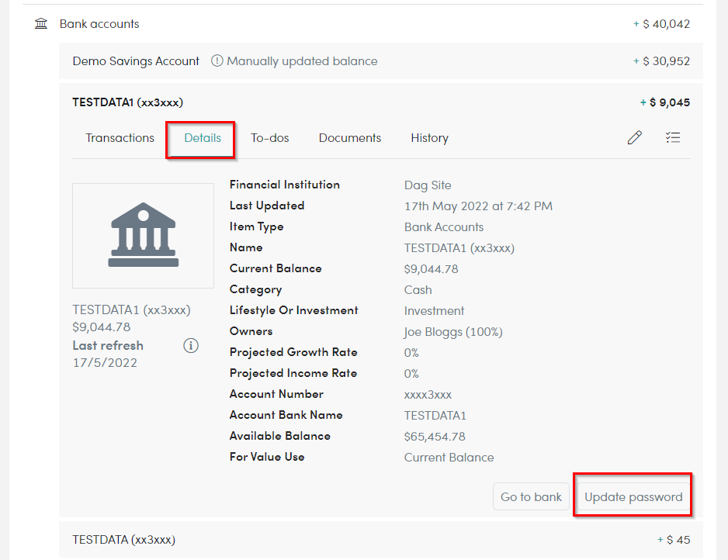Image resolution: width=728 pixels, height=560 pixels.
Task: Click the Bank accounts total $ 40,042
Action: coord(661,24)
